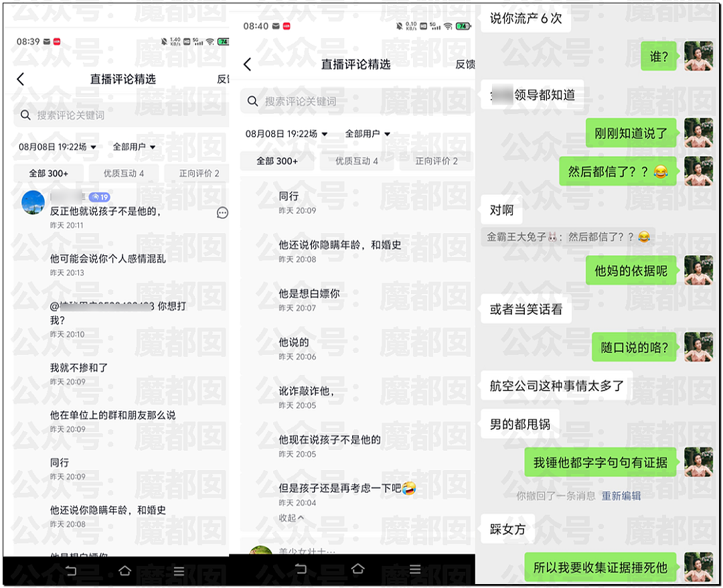Screen dimensions: 723x588
Task: Tap recents menu button in left screen nav bar
Action: click(x=179, y=571)
